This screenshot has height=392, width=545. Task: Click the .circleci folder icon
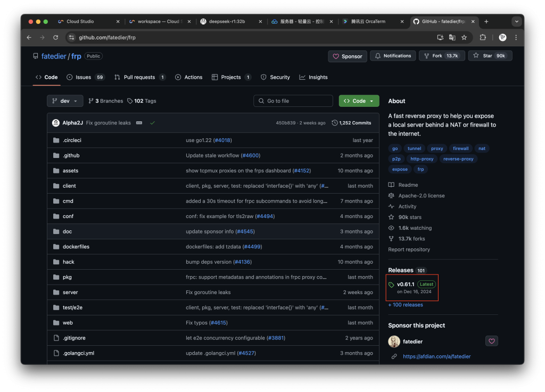pyautogui.click(x=56, y=140)
